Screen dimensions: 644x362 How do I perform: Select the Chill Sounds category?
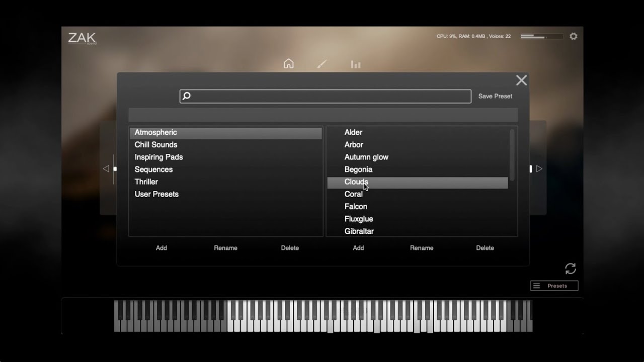pyautogui.click(x=225, y=145)
